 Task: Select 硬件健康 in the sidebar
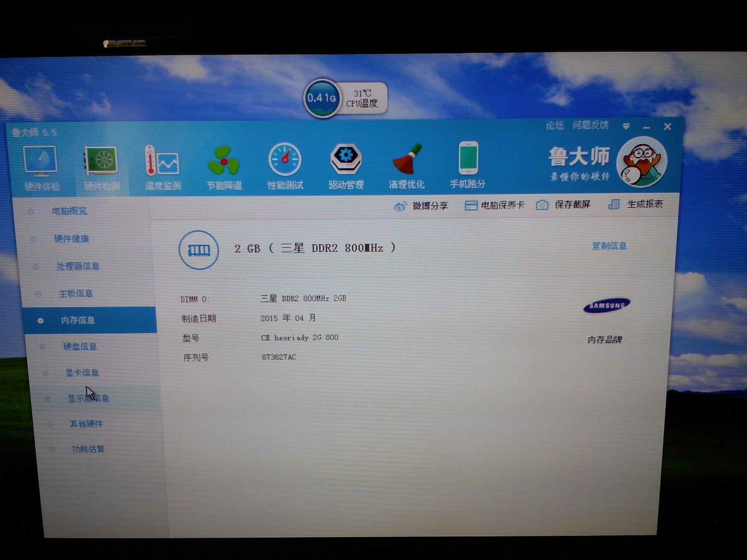[71, 239]
